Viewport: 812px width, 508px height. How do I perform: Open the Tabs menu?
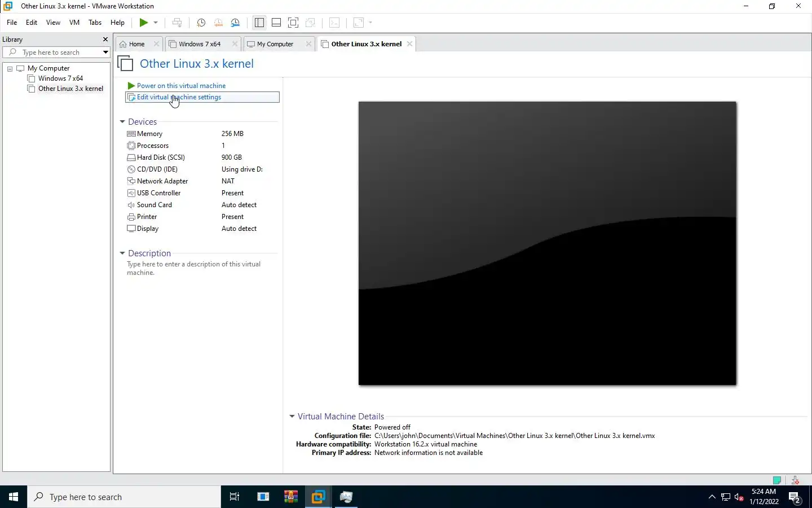pyautogui.click(x=95, y=23)
